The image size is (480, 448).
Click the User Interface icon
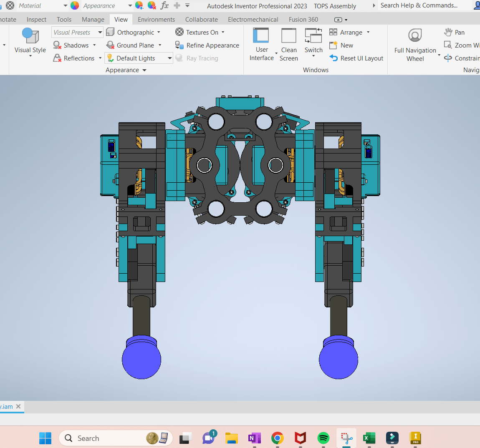click(261, 35)
